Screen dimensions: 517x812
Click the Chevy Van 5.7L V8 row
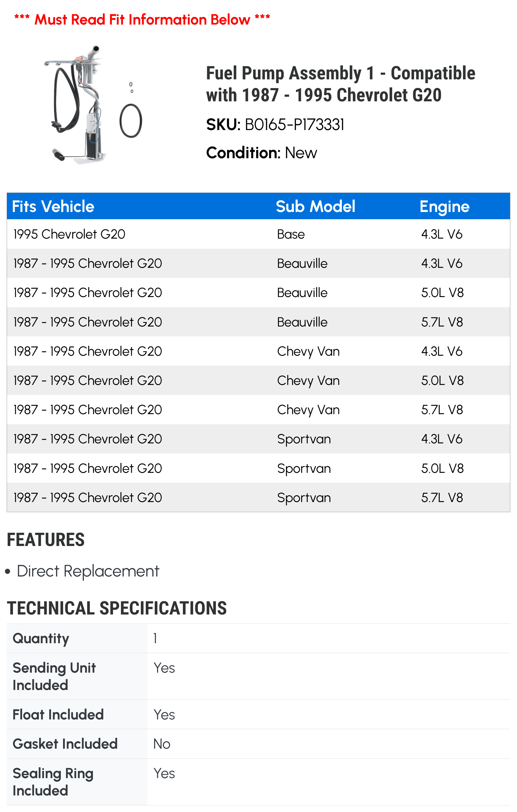point(258,410)
